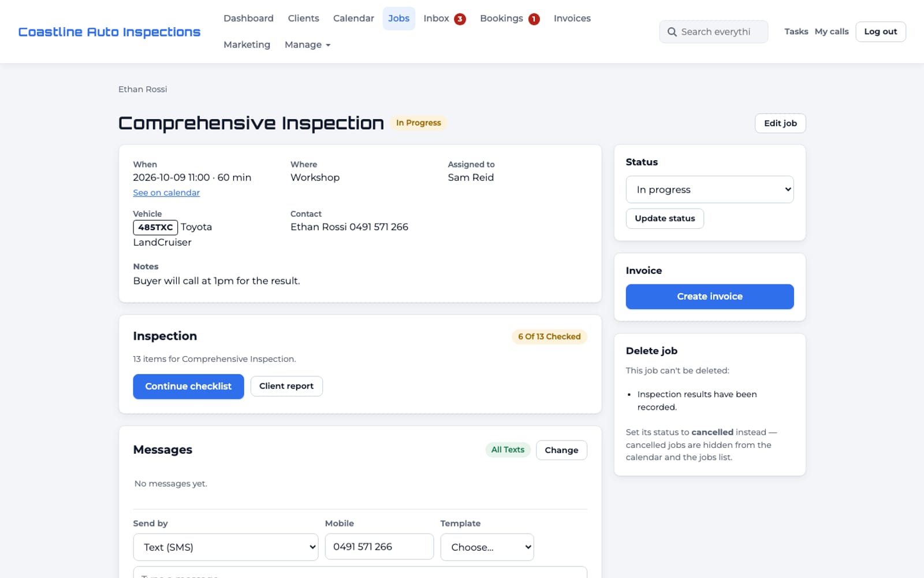Viewport: 924px width, 578px height.
Task: Go to the Dashboard tab
Action: pyautogui.click(x=248, y=18)
